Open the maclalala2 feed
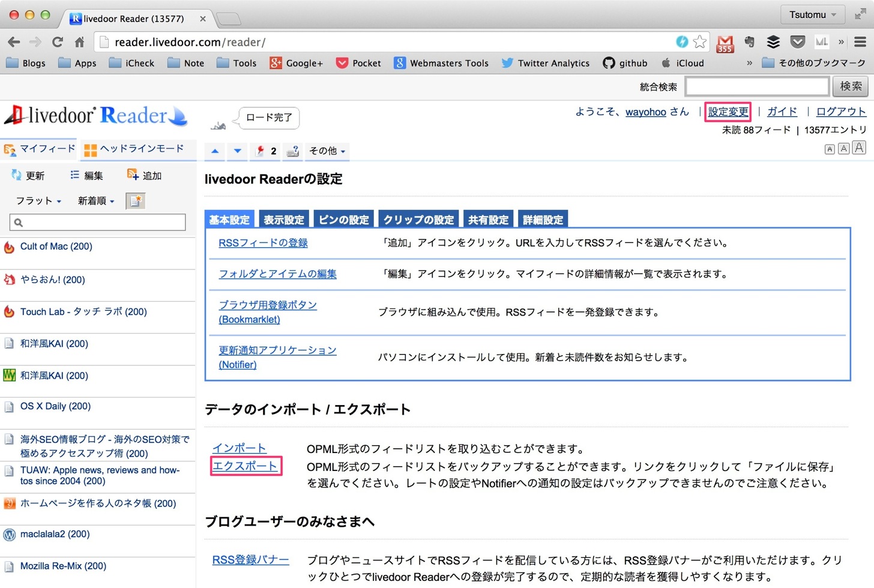The image size is (874, 588). (x=55, y=534)
